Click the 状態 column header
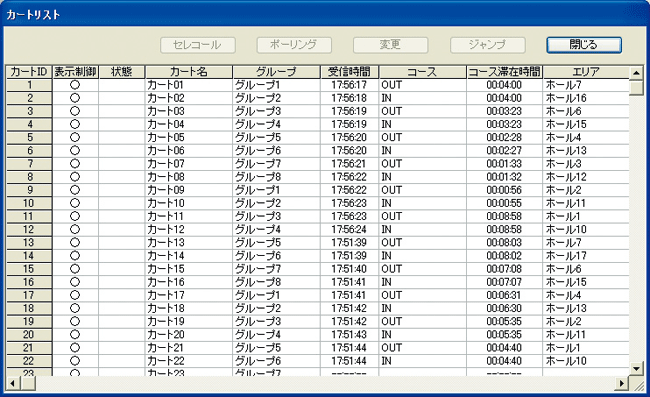Viewport: 650px width, 397px height. (x=122, y=72)
